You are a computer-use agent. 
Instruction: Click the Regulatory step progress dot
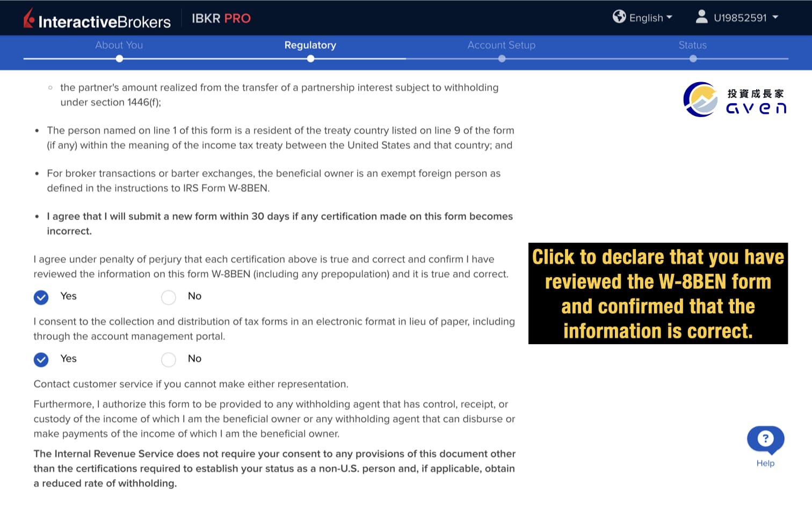point(310,59)
